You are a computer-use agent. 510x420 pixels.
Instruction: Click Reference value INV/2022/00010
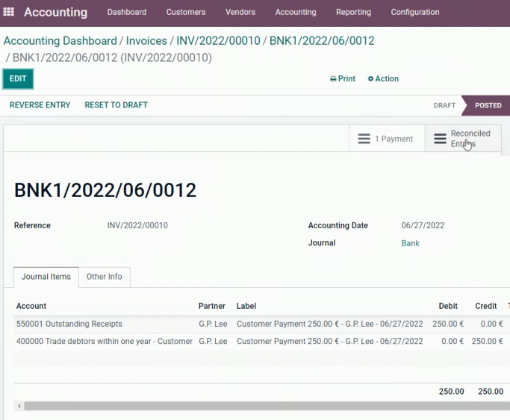tap(137, 225)
